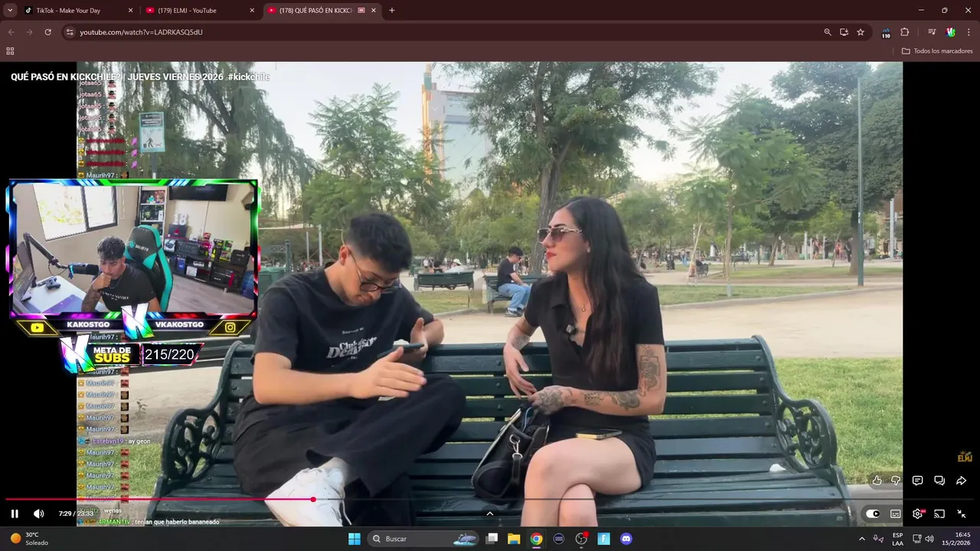Viewport: 980px width, 551px height.
Task: Open a new browser tab
Action: 392,11
